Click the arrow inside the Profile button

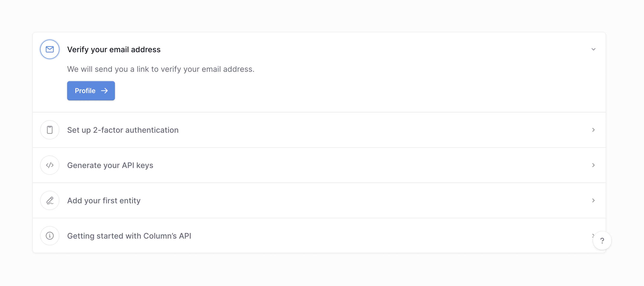pyautogui.click(x=104, y=91)
